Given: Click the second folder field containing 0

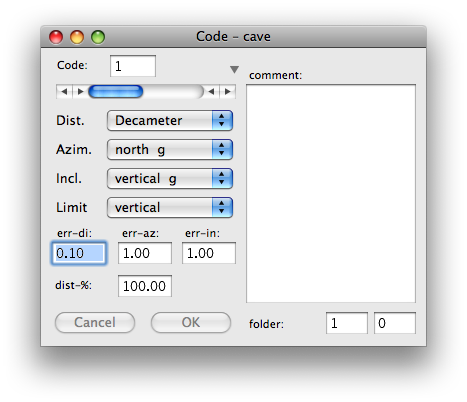Looking at the screenshot, I should pos(395,323).
